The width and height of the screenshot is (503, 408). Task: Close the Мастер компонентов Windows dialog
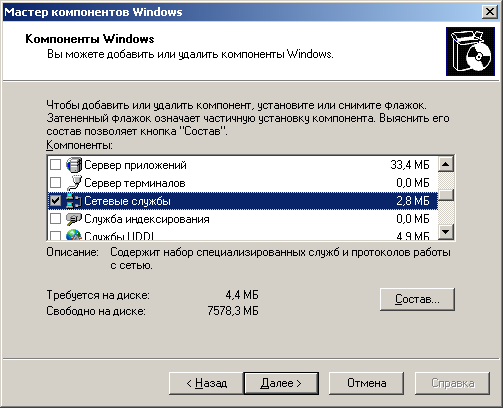click(x=489, y=12)
